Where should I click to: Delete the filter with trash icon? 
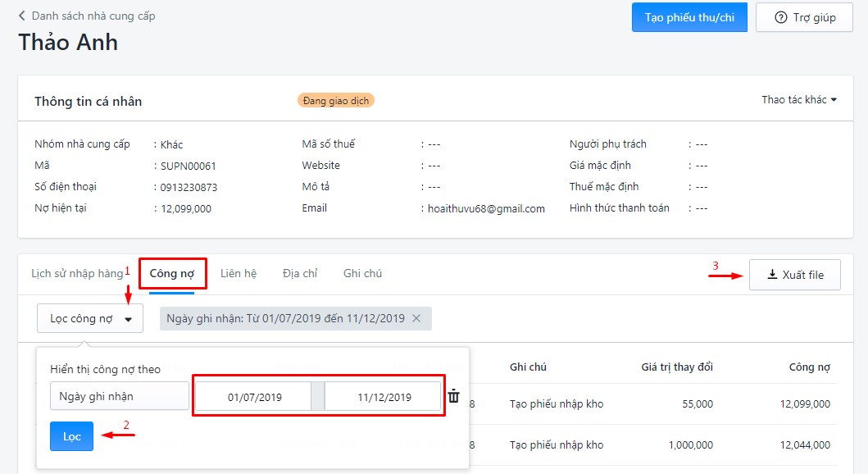point(454,396)
